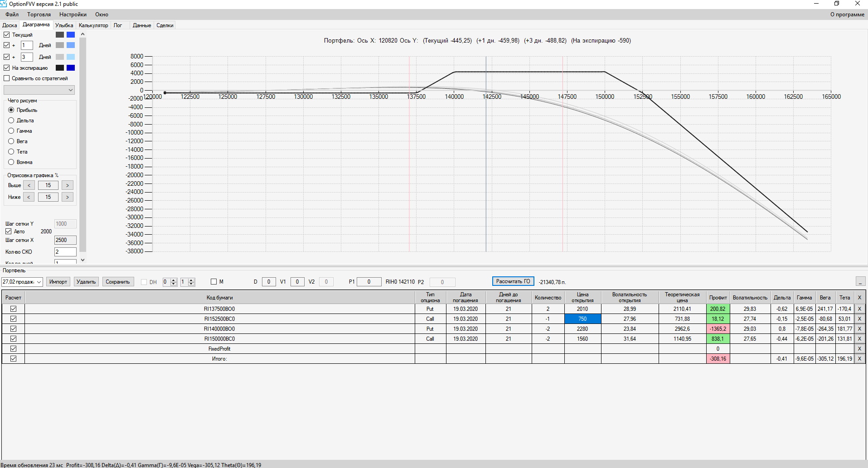Click the decrease arrow for Выше percentage

(x=29, y=185)
